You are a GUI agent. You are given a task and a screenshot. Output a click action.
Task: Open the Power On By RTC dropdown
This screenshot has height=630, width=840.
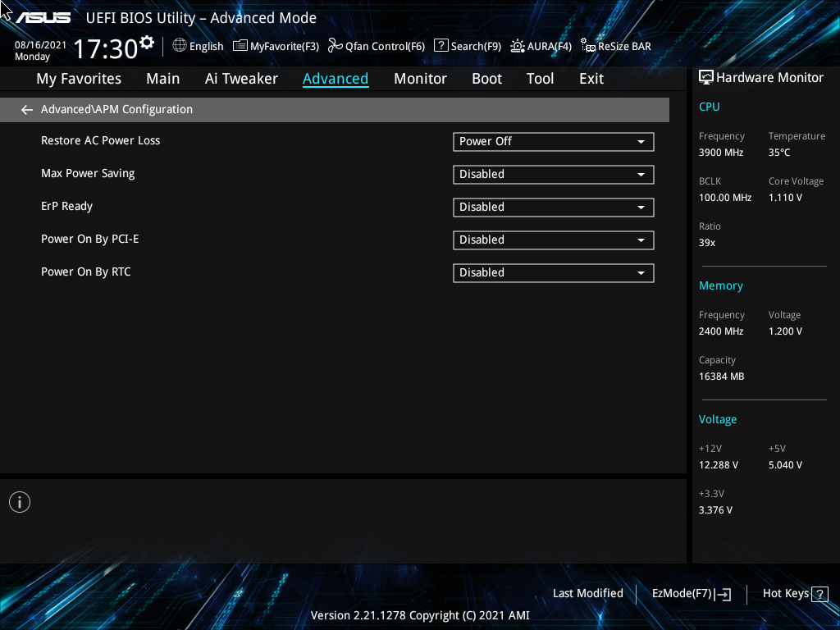[554, 272]
